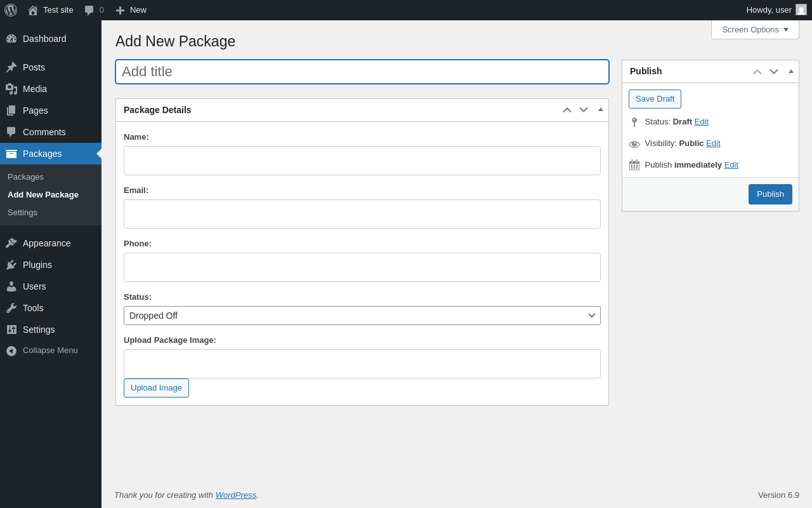Edit the Publish immediately link
The image size is (812, 508).
[x=731, y=165]
